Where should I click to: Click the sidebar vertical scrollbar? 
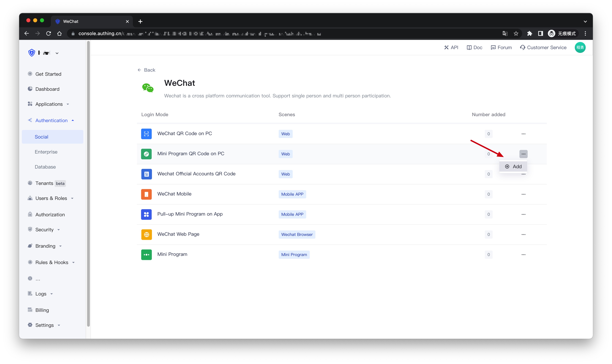[x=88, y=184]
